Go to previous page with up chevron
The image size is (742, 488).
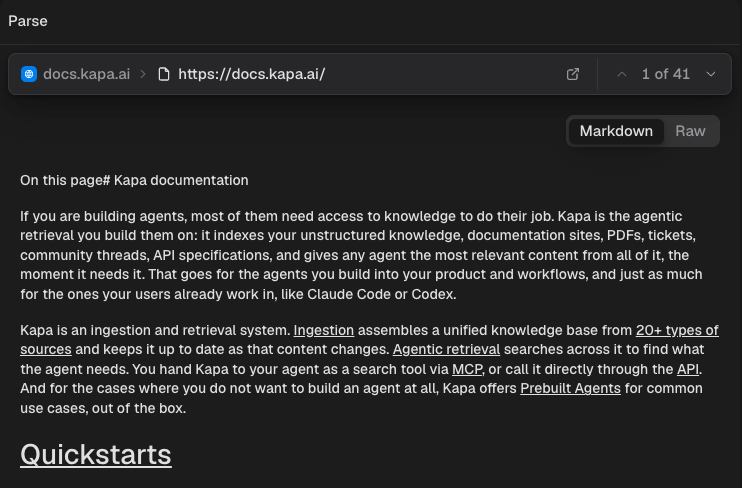pos(622,74)
